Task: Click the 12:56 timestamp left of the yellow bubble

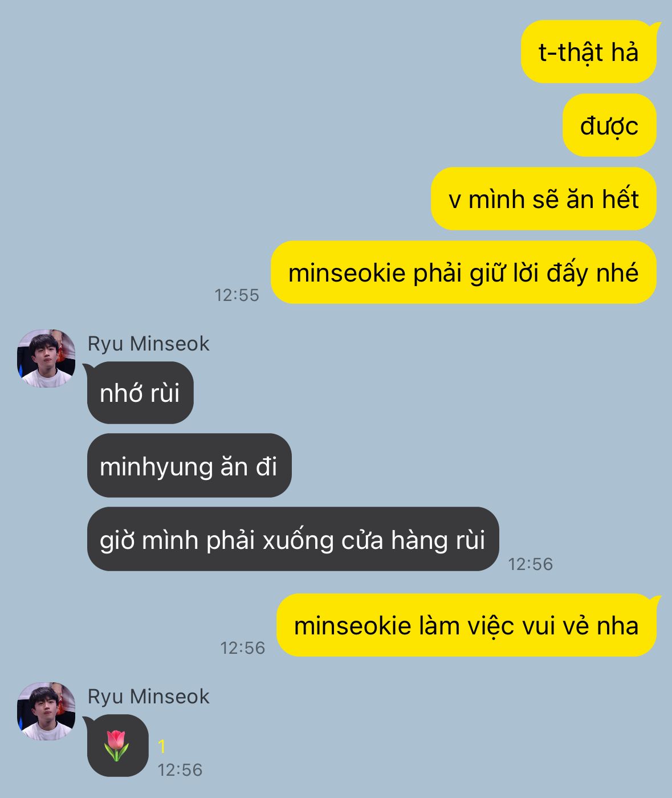Action: point(243,648)
